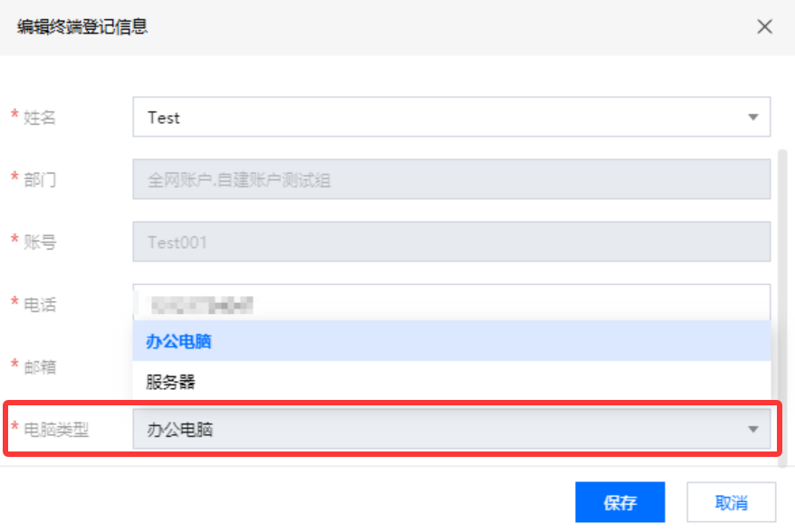Select highlighted 办公电脑 option in the list

point(451,341)
